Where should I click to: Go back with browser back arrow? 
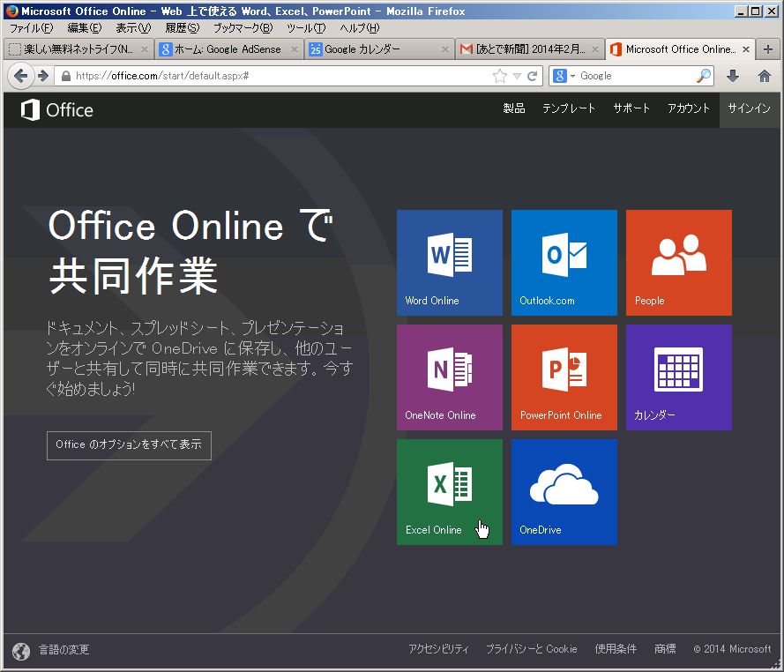(x=20, y=76)
